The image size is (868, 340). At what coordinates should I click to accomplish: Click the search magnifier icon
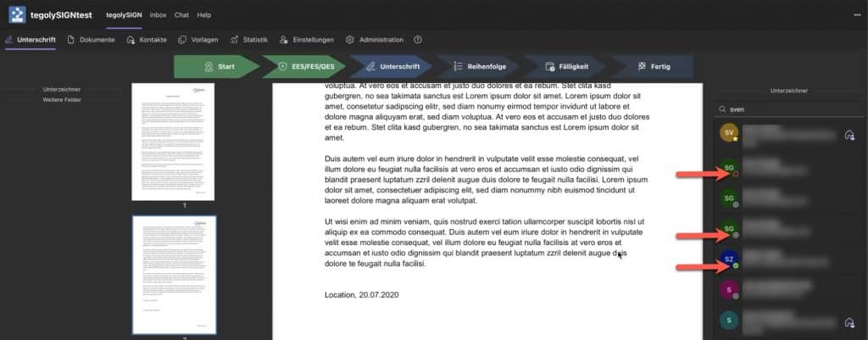(x=721, y=109)
